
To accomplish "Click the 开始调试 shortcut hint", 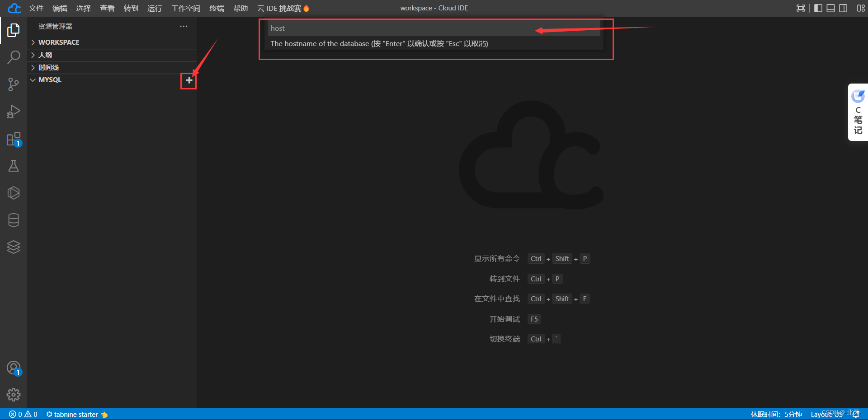I will [505, 319].
